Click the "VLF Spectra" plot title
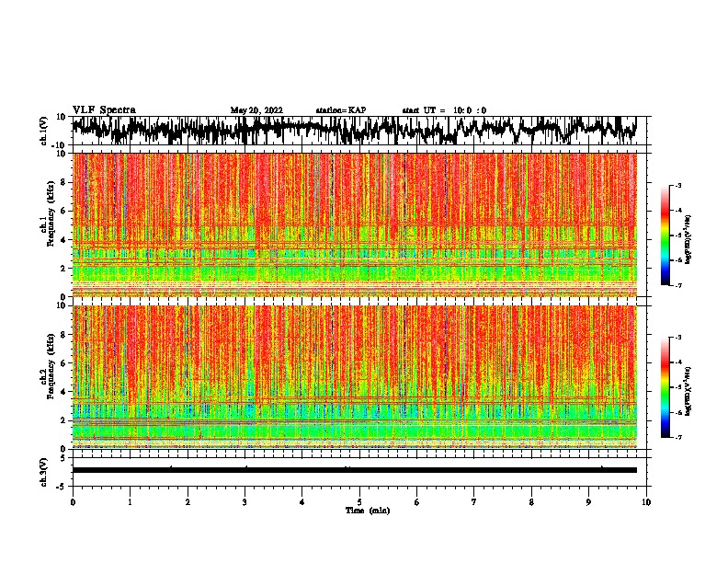The height and width of the screenshot is (563, 728). coord(104,110)
